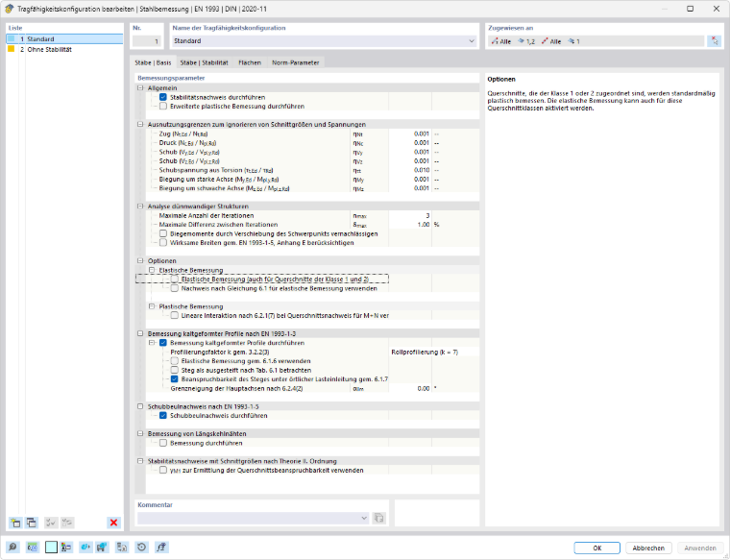Click the select-all checkmarks icon below the list
The image size is (730, 560).
tap(50, 523)
